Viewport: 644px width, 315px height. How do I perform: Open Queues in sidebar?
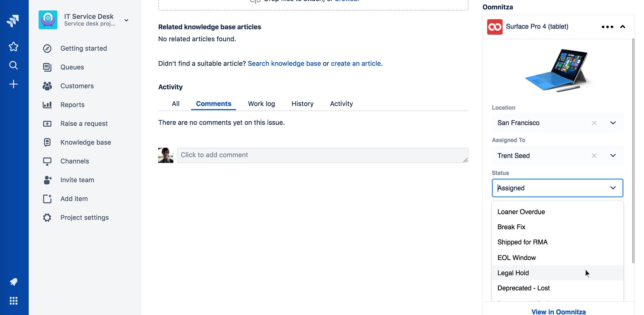point(72,67)
